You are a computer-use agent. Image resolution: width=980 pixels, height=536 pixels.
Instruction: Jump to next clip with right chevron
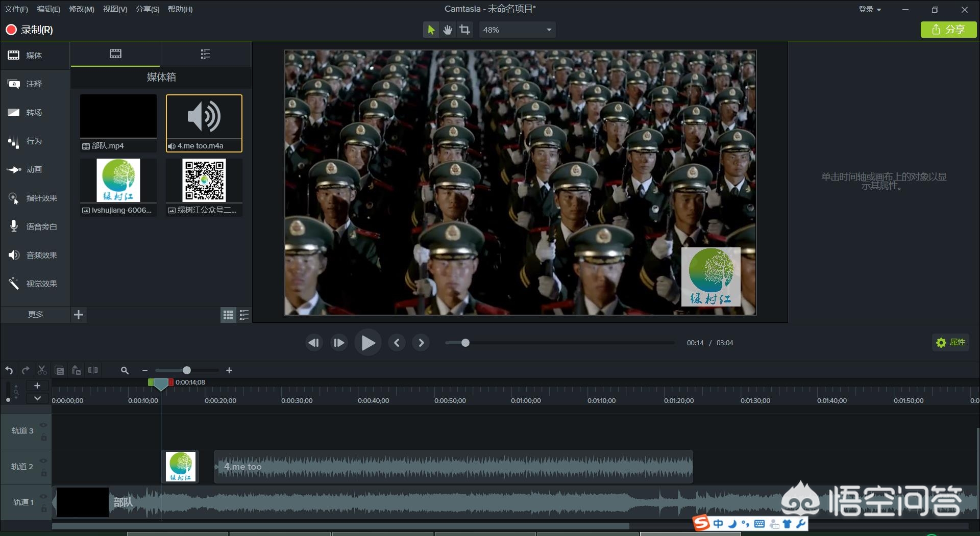coord(421,343)
